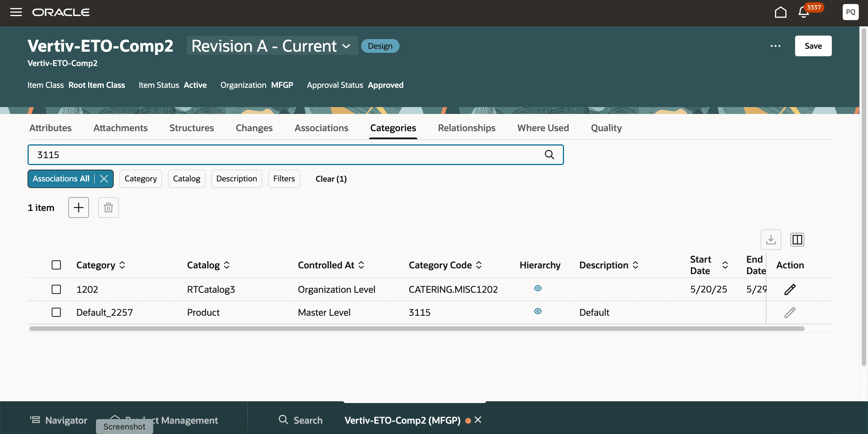Click Clear (1) filters link
The height and width of the screenshot is (434, 868).
tap(331, 179)
